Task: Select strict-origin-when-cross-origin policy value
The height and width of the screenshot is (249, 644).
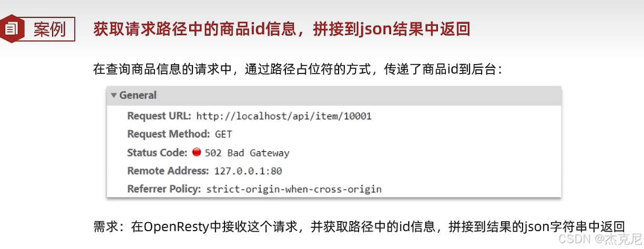Action: pyautogui.click(x=294, y=189)
